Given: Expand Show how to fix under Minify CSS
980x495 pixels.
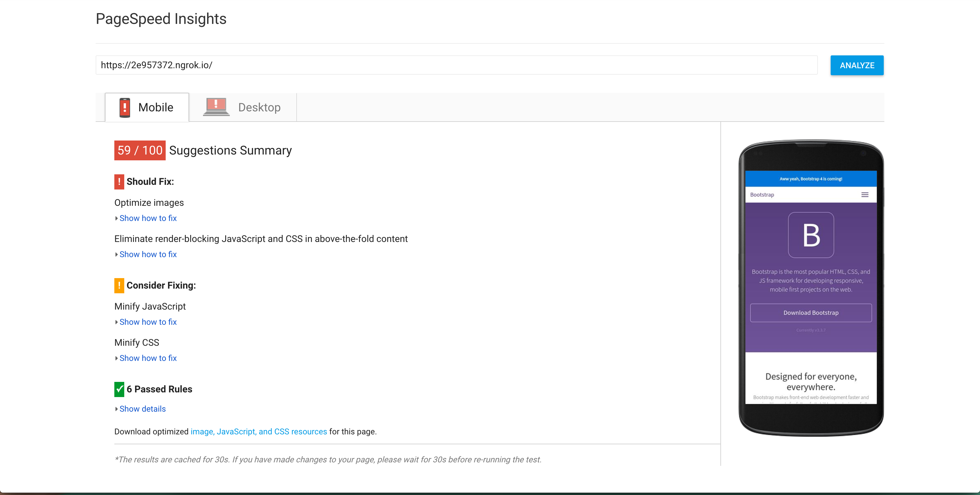Looking at the screenshot, I should (x=148, y=358).
